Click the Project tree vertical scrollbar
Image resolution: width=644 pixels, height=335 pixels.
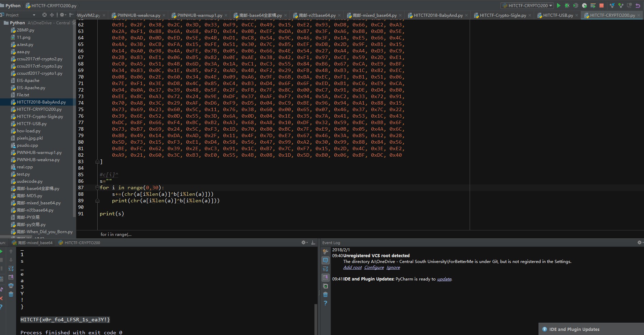(74, 118)
